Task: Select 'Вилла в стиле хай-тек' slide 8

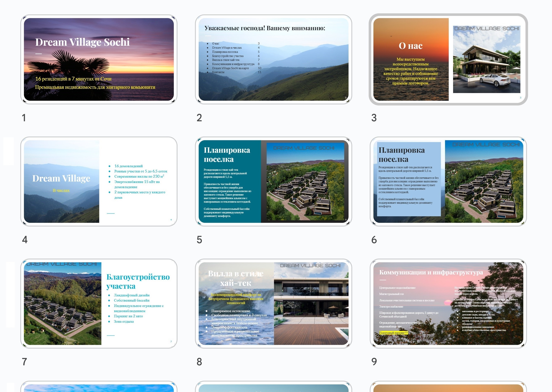Action: point(273,304)
